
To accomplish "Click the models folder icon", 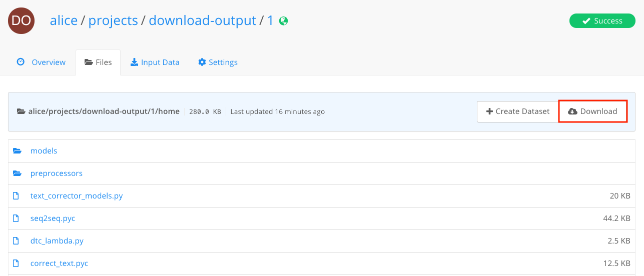I will (18, 151).
